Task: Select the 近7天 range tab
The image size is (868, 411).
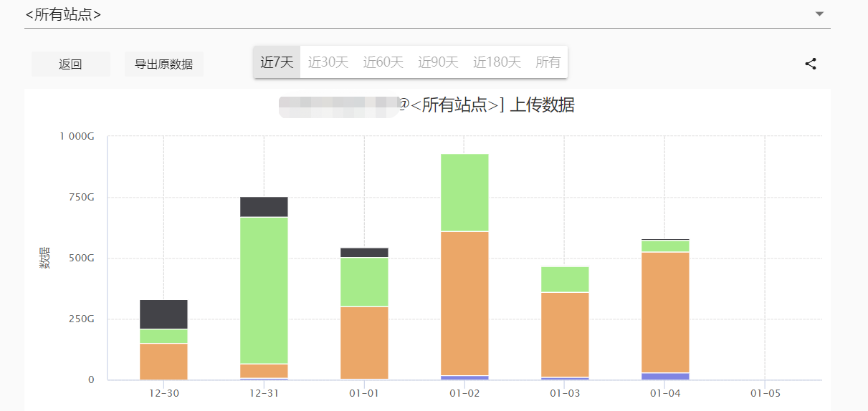Action: point(277,62)
